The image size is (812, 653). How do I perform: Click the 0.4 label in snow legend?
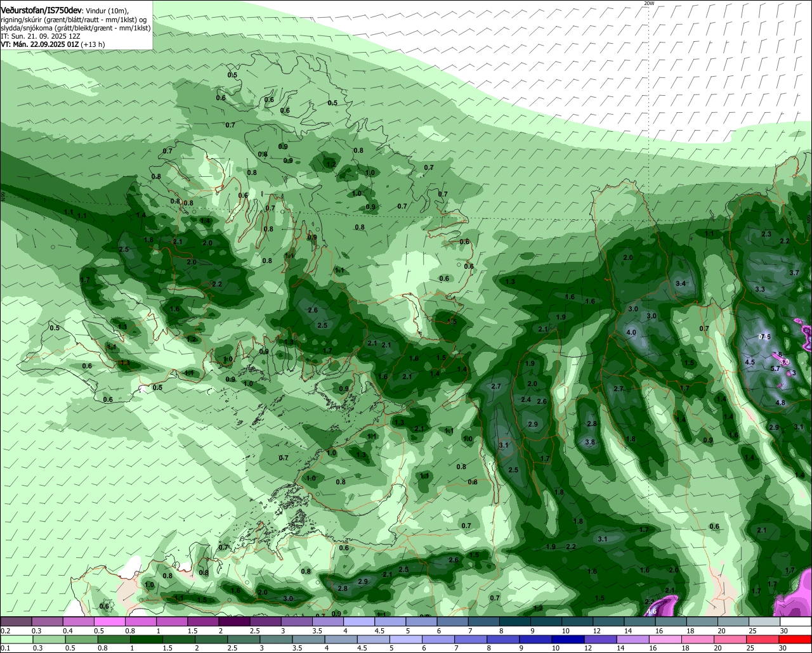pyautogui.click(x=68, y=631)
